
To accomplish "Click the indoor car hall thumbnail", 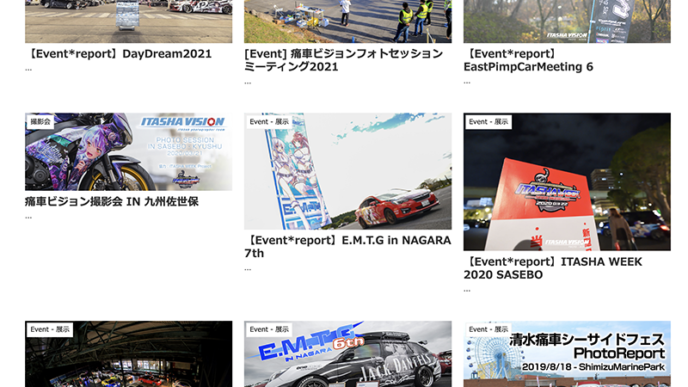I will coord(129,354).
